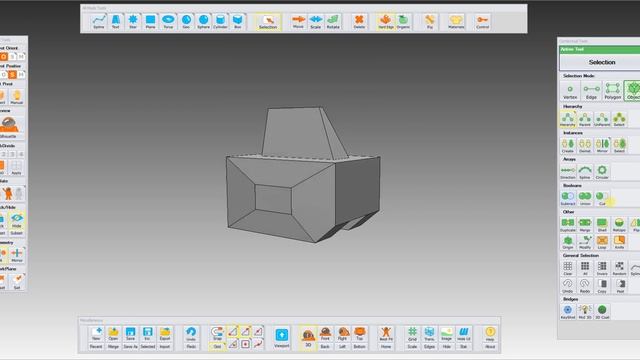Screen dimensions: 640x360
Task: Click Create under Instances
Action: coord(568,146)
